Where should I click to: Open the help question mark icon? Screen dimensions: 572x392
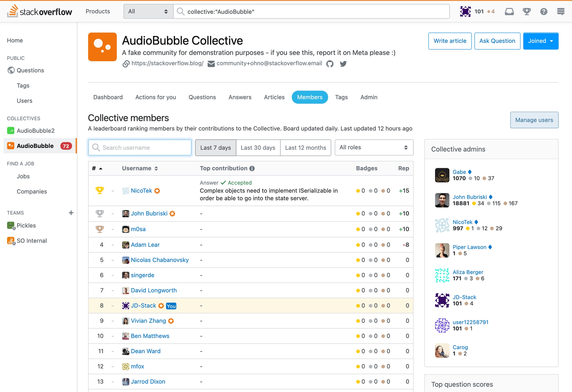tap(544, 12)
